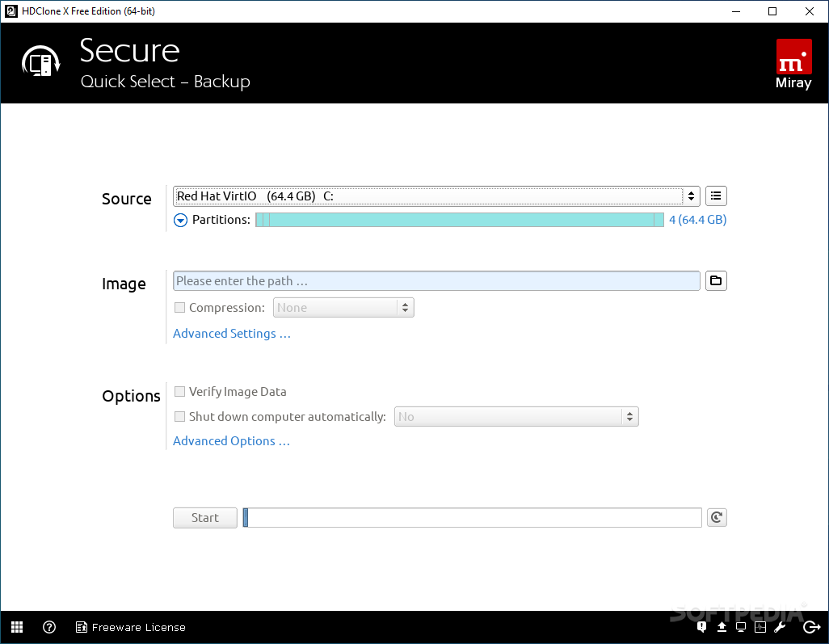Click the Options section label
The image size is (829, 644).
(x=131, y=396)
